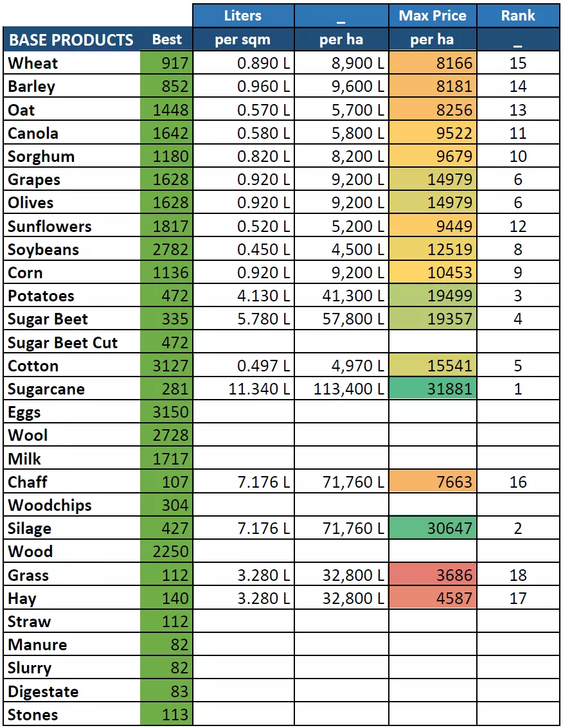Select the Eggs best price cell 3150

pyautogui.click(x=167, y=413)
